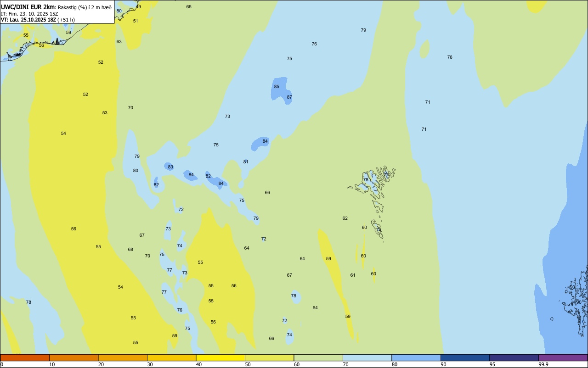Click the humidity value 62 on the map

pyautogui.click(x=345, y=218)
